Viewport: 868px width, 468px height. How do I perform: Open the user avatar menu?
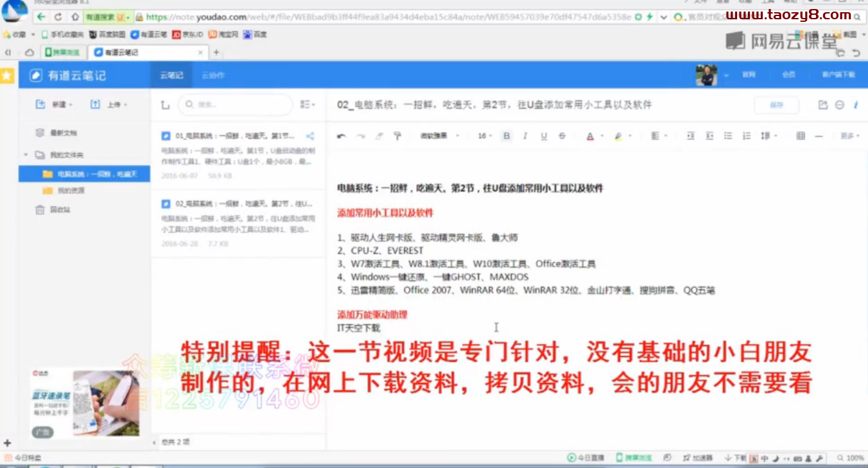click(706, 75)
